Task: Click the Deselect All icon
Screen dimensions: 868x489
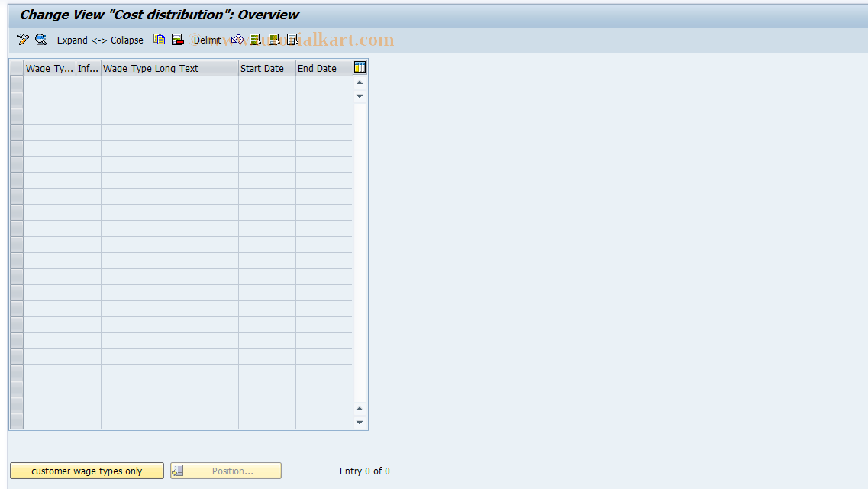Action: (x=292, y=39)
